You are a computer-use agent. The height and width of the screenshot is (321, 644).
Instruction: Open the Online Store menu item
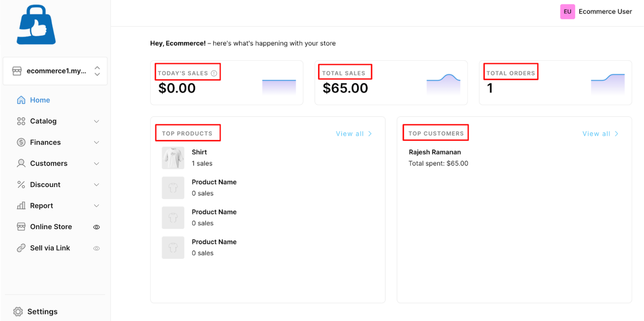tap(51, 227)
